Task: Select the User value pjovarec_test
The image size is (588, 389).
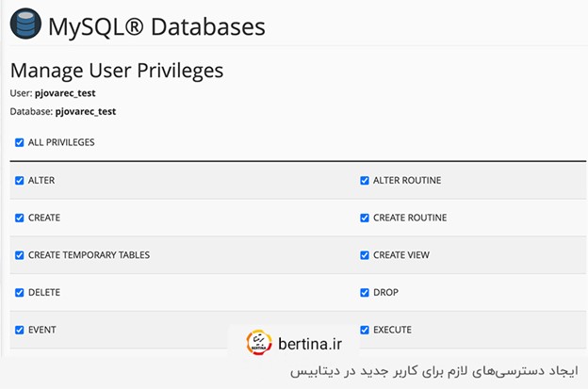Action: (65, 93)
